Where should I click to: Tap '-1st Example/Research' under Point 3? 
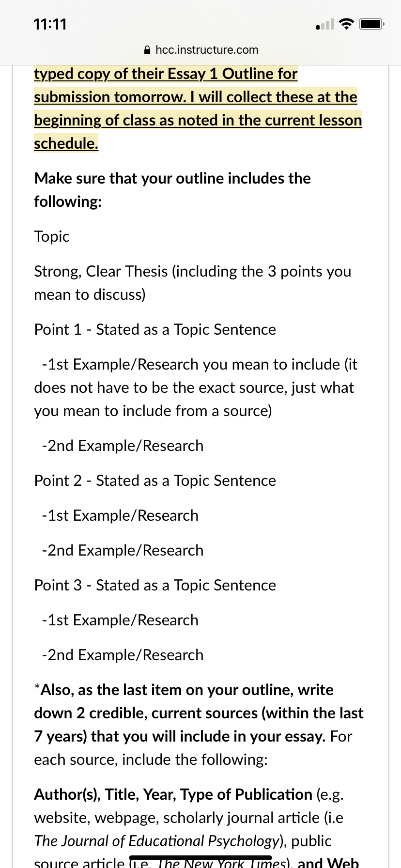click(120, 620)
